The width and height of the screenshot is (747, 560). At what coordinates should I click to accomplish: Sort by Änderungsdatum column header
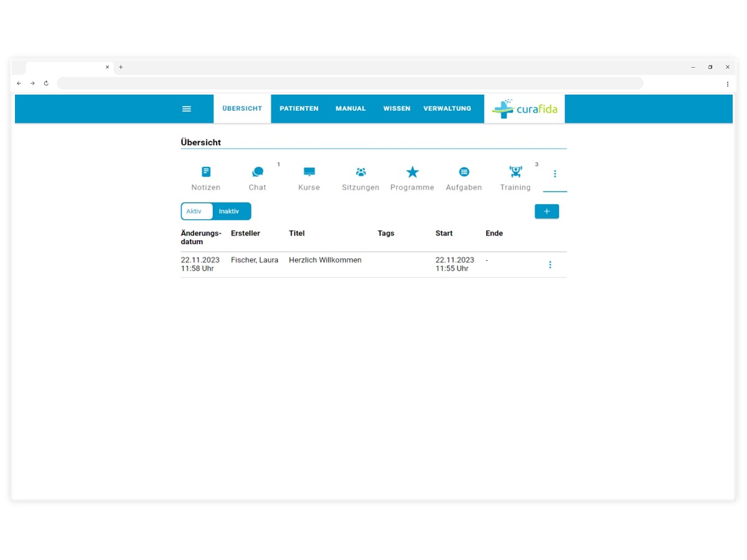tap(201, 237)
